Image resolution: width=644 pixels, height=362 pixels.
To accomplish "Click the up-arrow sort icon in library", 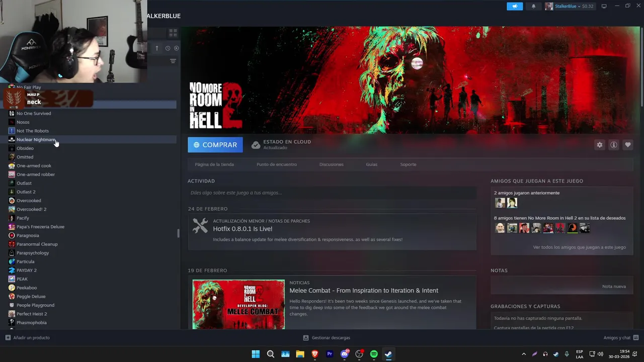I will pos(156,48).
